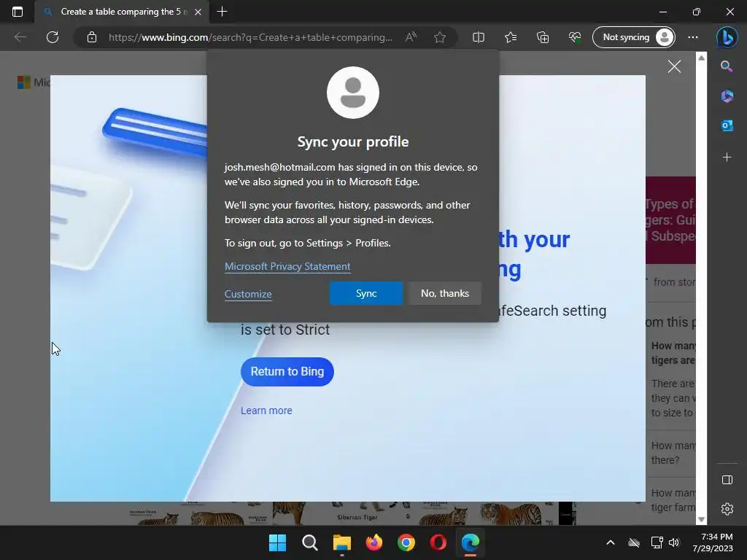Open Collections icon in toolbar
Image resolution: width=747 pixels, height=560 pixels.
(543, 37)
